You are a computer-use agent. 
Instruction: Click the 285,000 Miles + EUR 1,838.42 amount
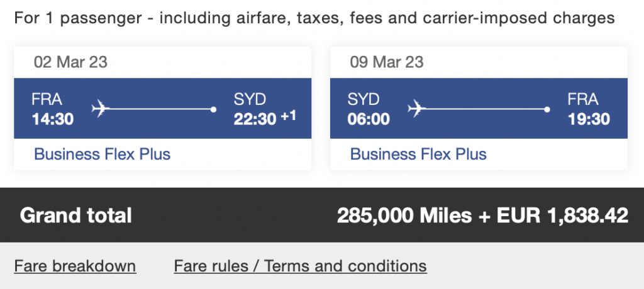pos(482,215)
